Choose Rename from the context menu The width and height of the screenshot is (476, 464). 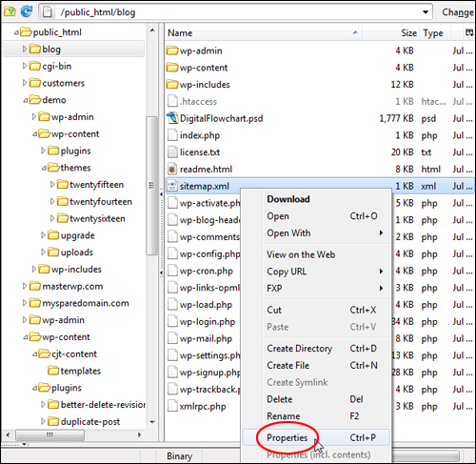pyautogui.click(x=316, y=416)
